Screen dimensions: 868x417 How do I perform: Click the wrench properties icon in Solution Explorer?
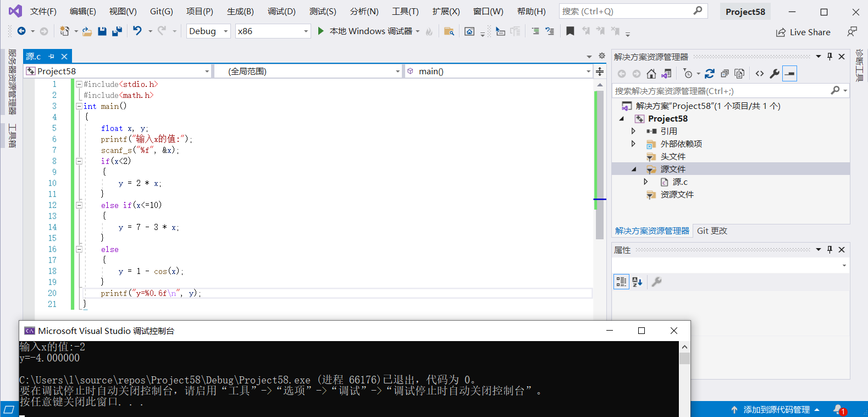click(775, 73)
